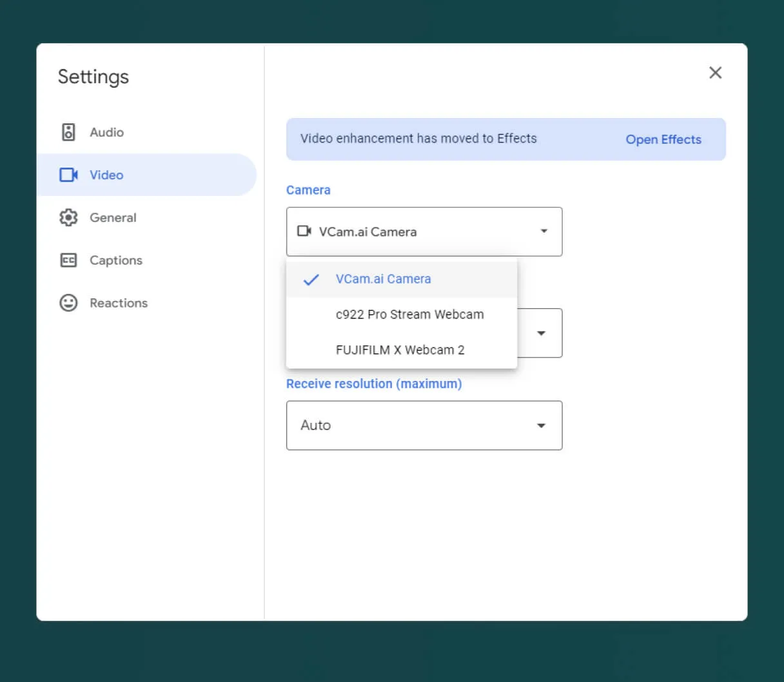Collapse the Camera dropdown using its arrow
This screenshot has height=682, width=784.
[544, 231]
